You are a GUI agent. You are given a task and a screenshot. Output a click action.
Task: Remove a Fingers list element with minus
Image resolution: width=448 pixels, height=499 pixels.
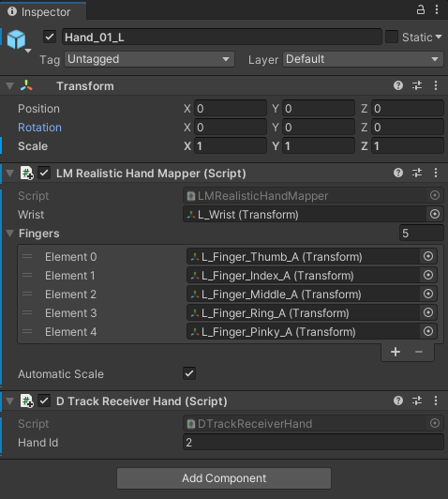[419, 352]
